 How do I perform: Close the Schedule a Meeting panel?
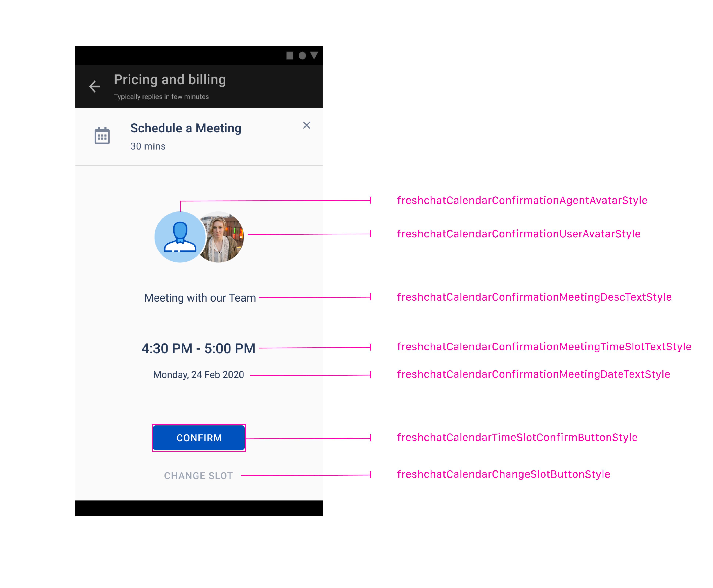click(307, 125)
